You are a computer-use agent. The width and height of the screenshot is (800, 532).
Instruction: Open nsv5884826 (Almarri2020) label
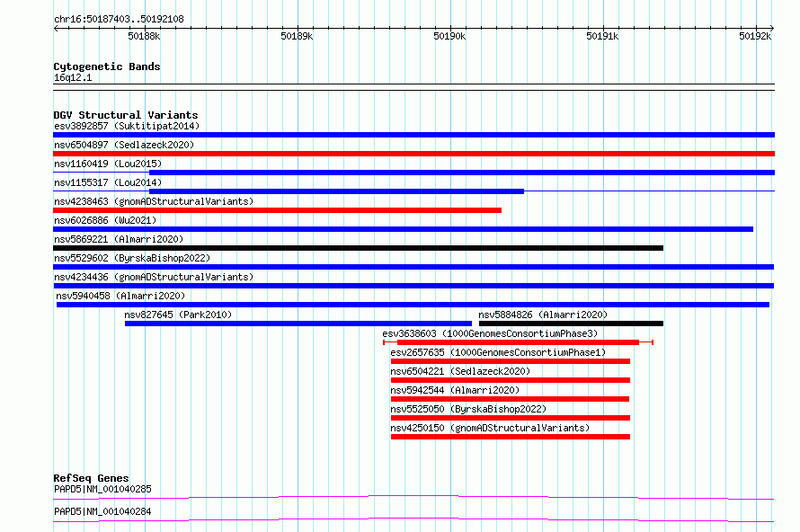click(543, 315)
